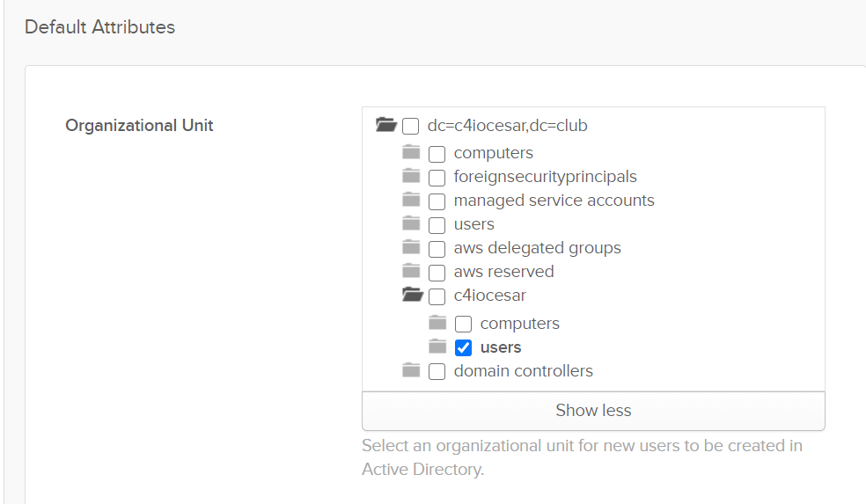Enable the domain controllers checkbox
This screenshot has width=866, height=504.
437,371
